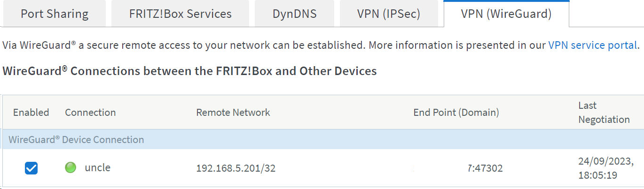
Task: Click the WireGuard Device Connection group row
Action: coord(76,140)
